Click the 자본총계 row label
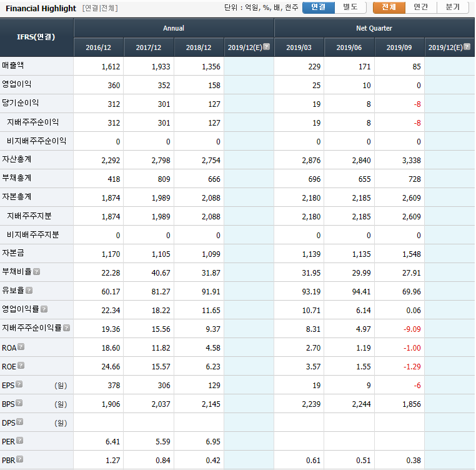This screenshot has width=476, height=470. pos(17,197)
